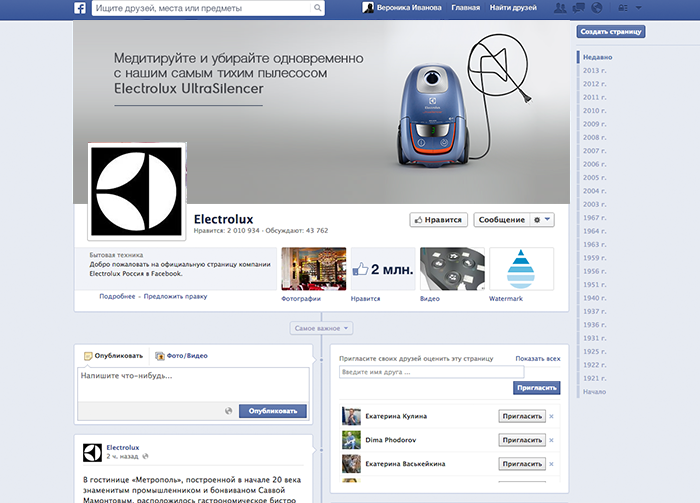Open Dima Phodorov avatar
The width and height of the screenshot is (700, 503).
351,440
